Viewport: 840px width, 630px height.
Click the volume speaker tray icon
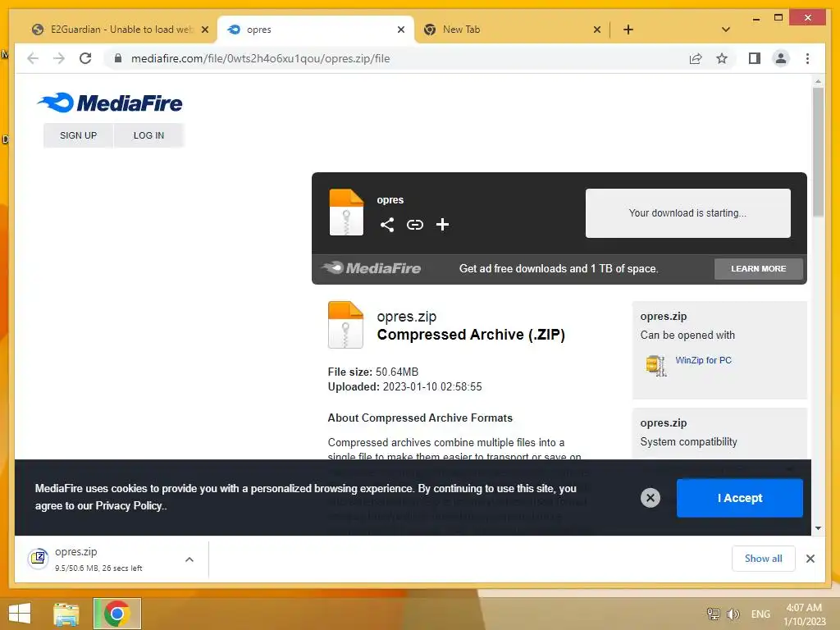point(733,614)
